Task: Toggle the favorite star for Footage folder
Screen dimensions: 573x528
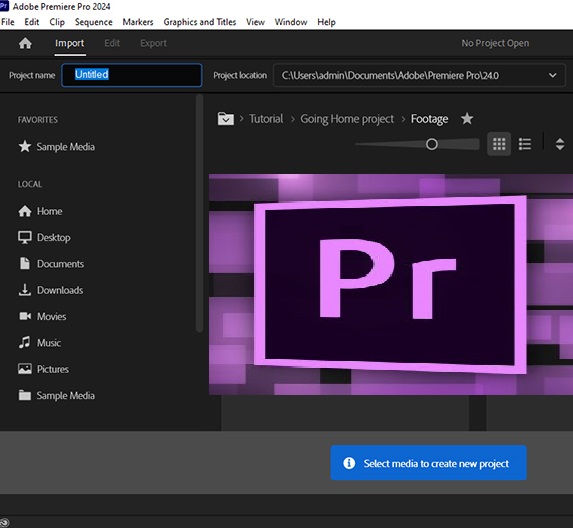Action: pos(467,118)
